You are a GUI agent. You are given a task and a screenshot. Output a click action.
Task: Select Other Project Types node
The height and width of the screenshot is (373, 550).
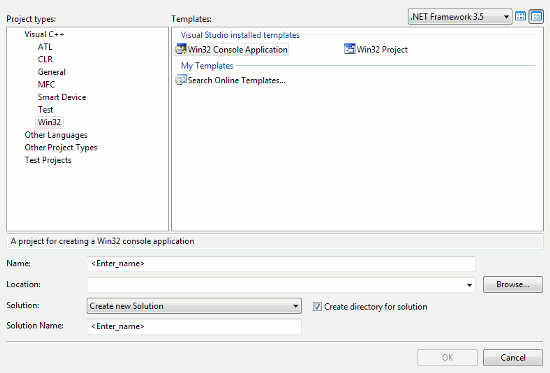coord(61,148)
